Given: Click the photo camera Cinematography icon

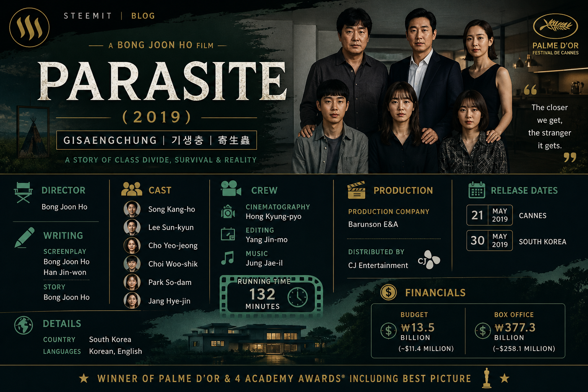Looking at the screenshot, I should click(x=228, y=212).
